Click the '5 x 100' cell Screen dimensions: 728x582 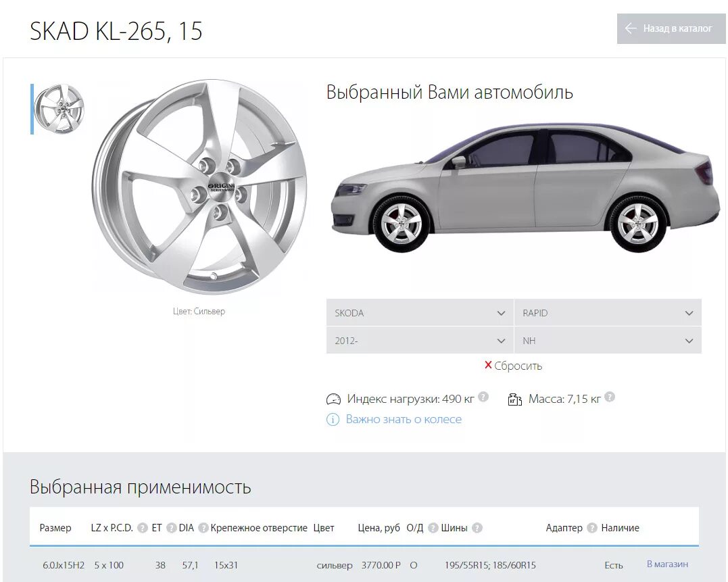[109, 565]
